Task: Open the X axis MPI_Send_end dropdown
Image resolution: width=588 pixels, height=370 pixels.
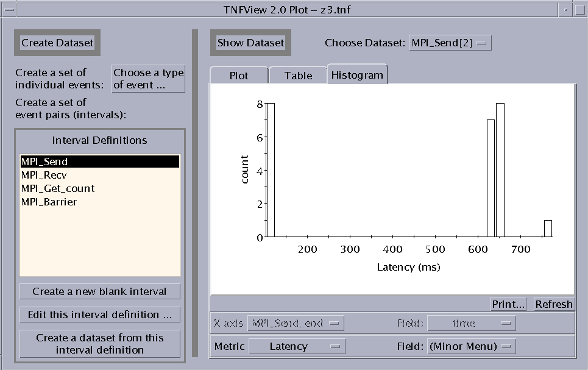Action: pos(296,323)
